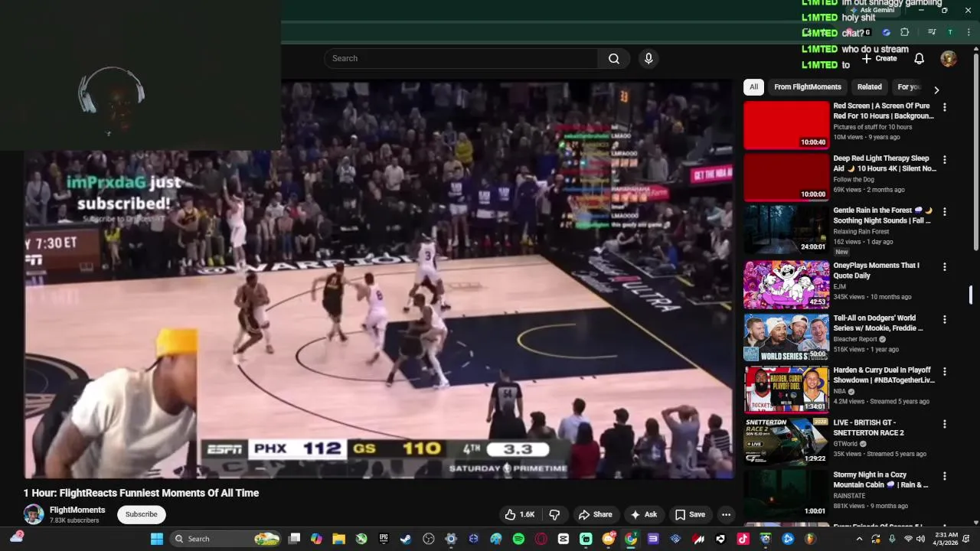Open volume control in system tray

[920, 539]
